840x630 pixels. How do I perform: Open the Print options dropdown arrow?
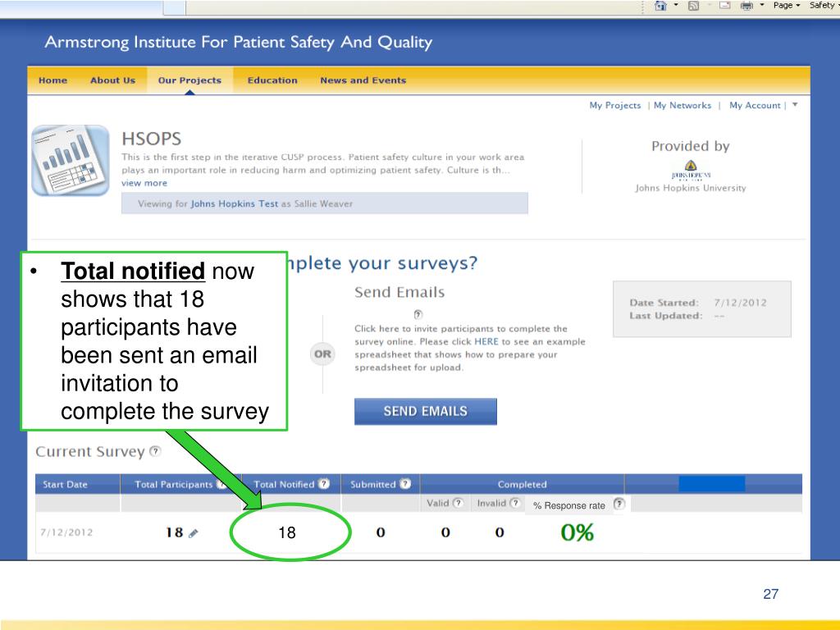point(762,6)
